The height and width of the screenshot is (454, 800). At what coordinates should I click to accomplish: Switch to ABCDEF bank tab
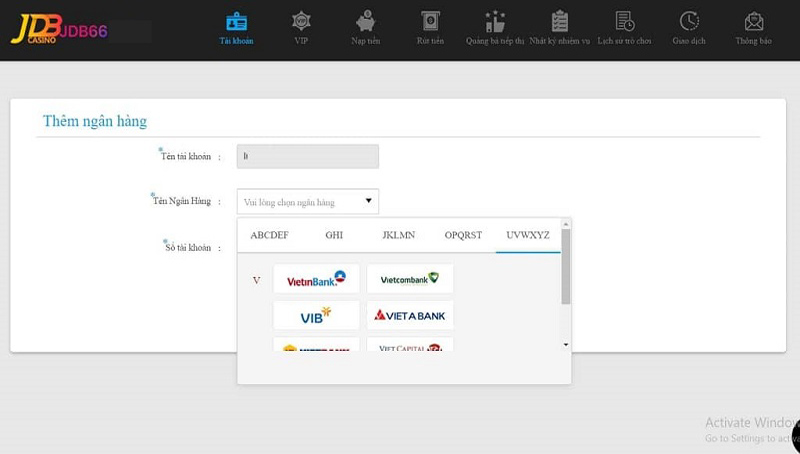point(269,235)
